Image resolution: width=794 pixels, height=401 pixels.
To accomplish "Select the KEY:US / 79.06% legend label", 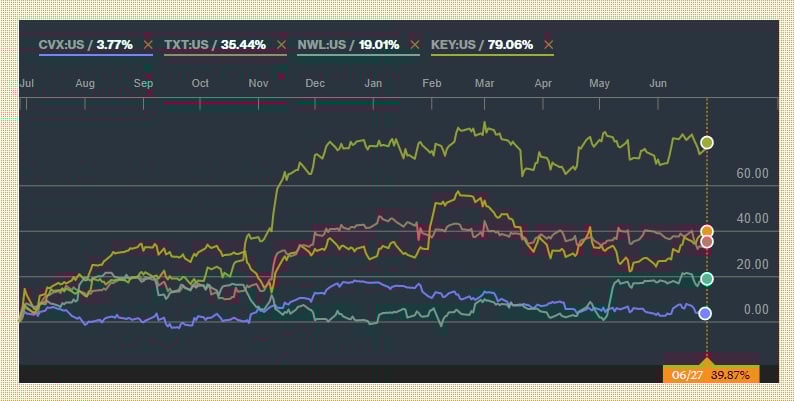I will coord(482,45).
